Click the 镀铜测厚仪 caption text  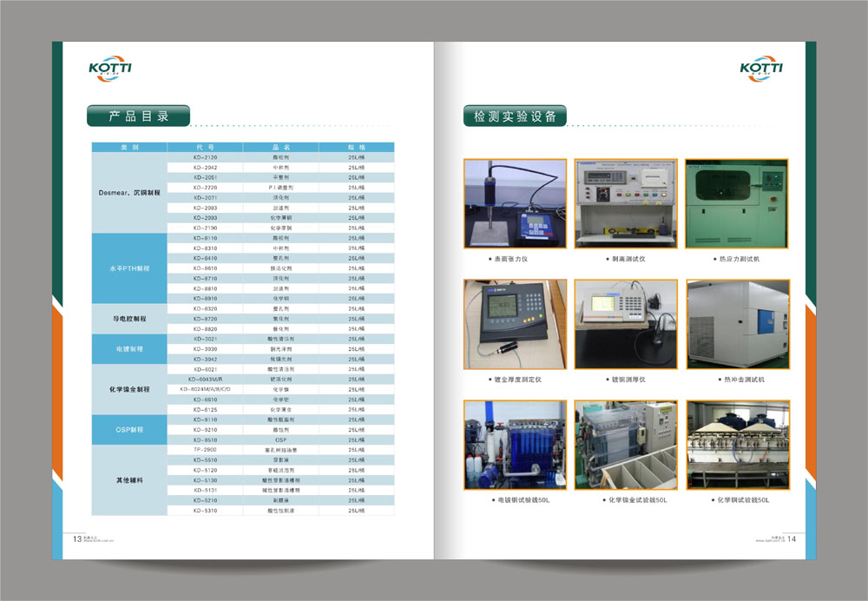tap(628, 380)
